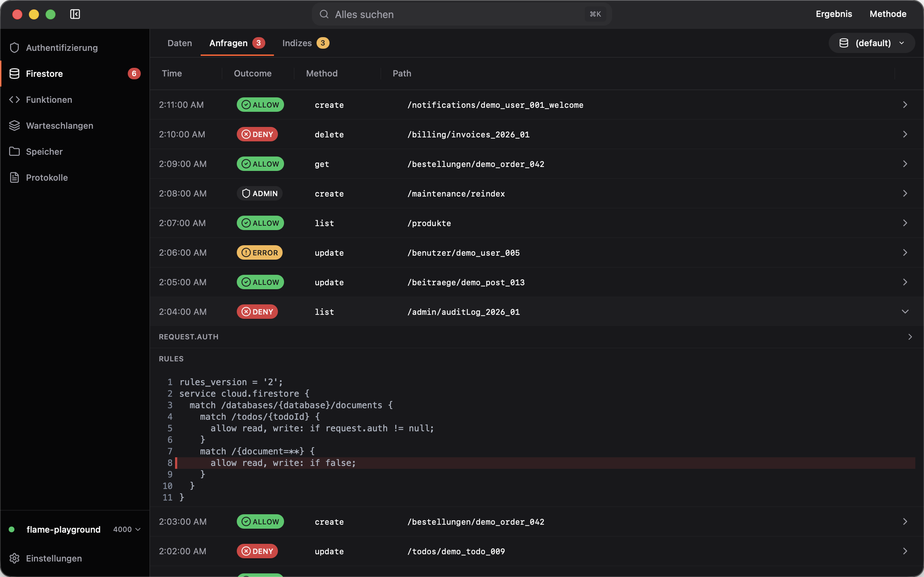Viewport: 924px width, 577px height.
Task: Open Speicher folder icon in sidebar
Action: [x=14, y=151]
